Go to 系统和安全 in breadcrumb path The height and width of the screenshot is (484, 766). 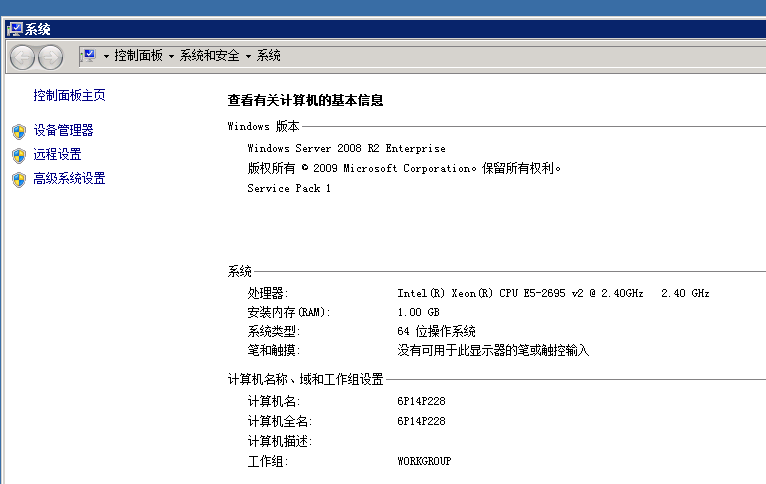[x=209, y=56]
